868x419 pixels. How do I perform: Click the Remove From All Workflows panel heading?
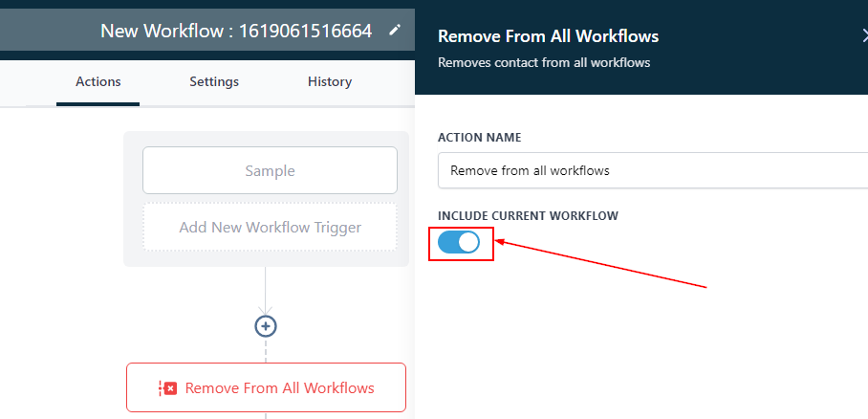[548, 36]
